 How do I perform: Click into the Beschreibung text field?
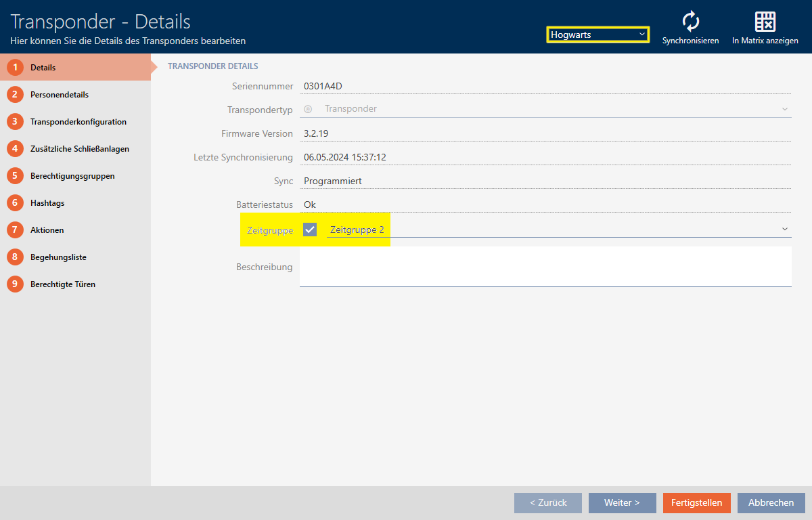(545, 266)
